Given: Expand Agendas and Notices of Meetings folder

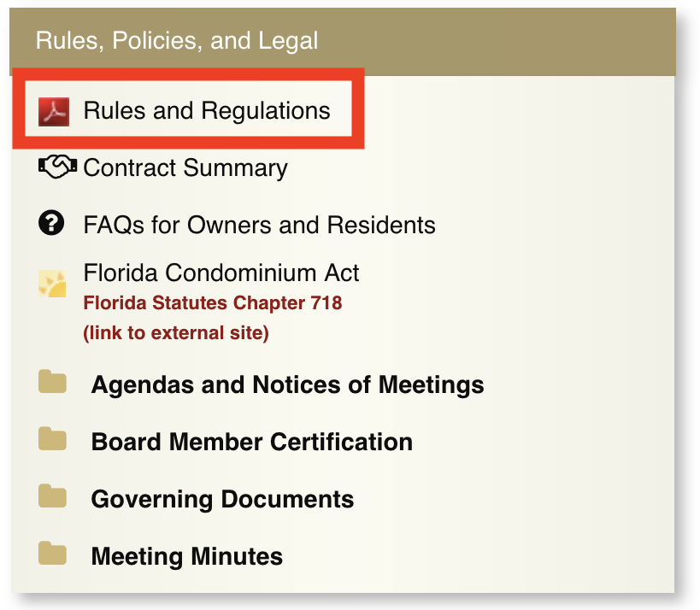Looking at the screenshot, I should tap(287, 385).
